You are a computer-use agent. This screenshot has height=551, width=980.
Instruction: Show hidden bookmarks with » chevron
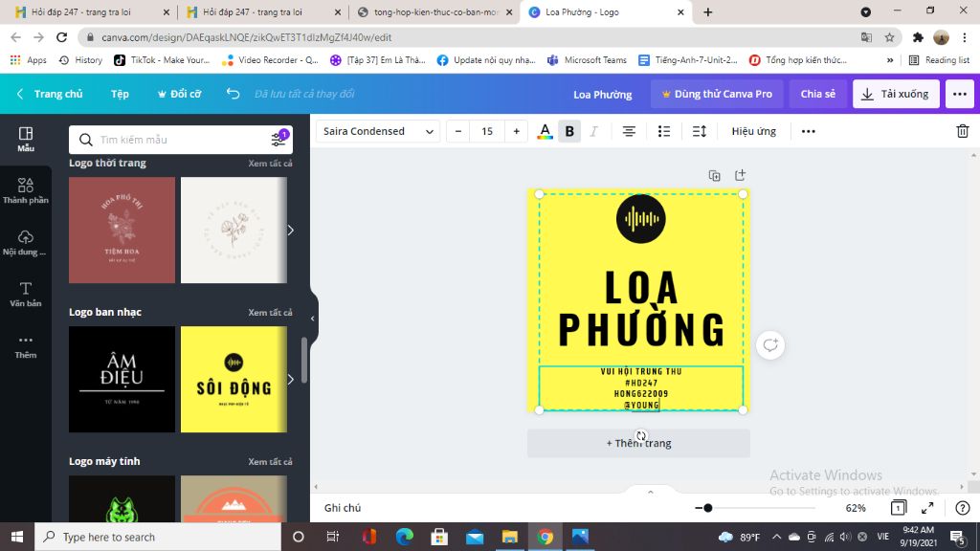pos(889,60)
